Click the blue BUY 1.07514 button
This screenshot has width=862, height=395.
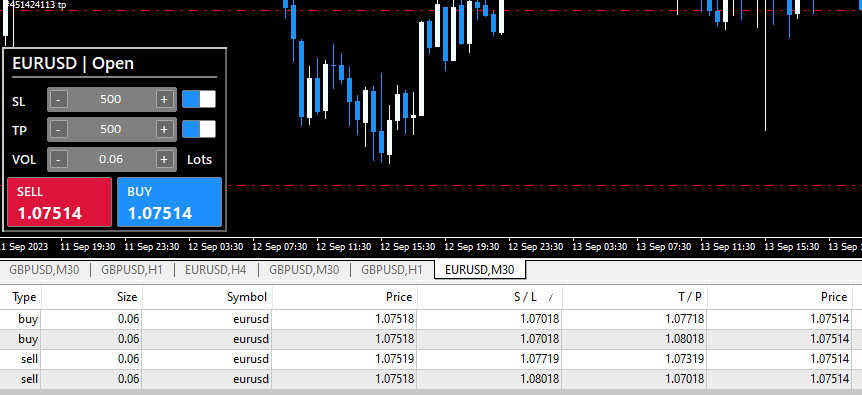(169, 202)
